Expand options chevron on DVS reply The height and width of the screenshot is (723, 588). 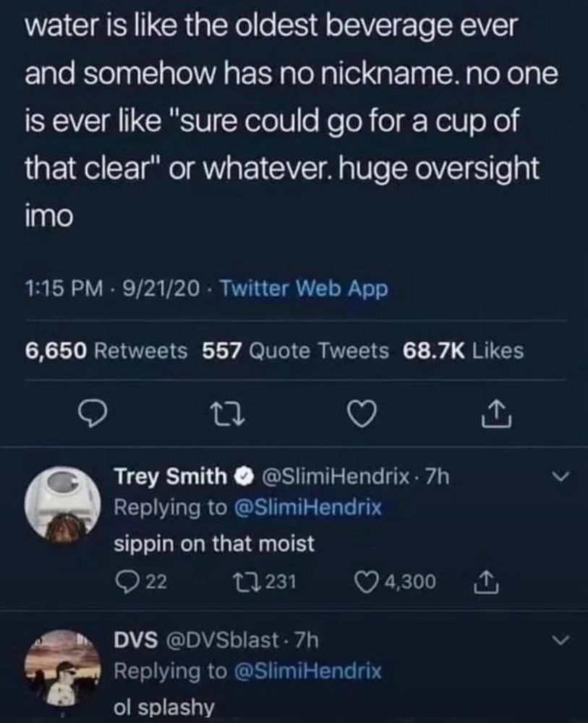click(561, 640)
